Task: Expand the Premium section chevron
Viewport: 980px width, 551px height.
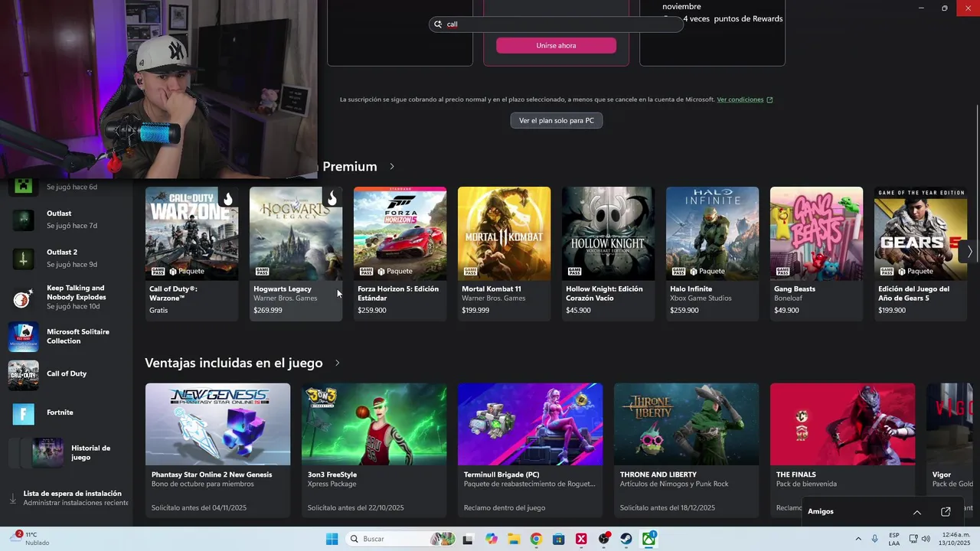Action: 392,166
